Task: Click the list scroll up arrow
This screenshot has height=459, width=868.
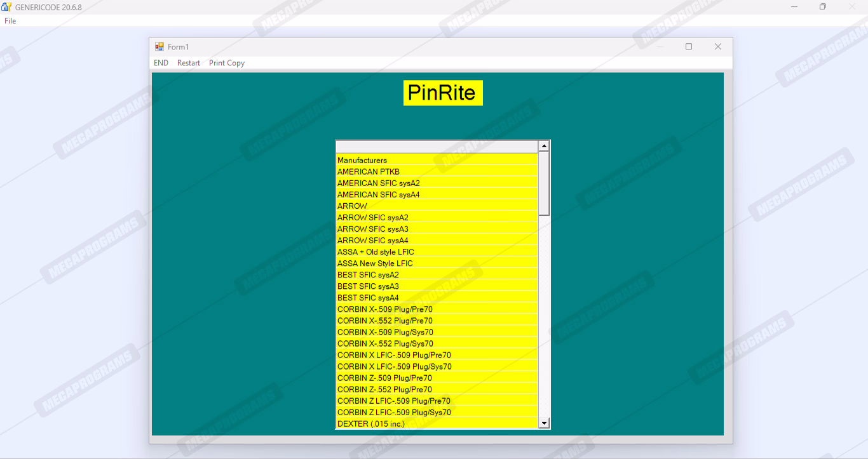Action: click(544, 146)
